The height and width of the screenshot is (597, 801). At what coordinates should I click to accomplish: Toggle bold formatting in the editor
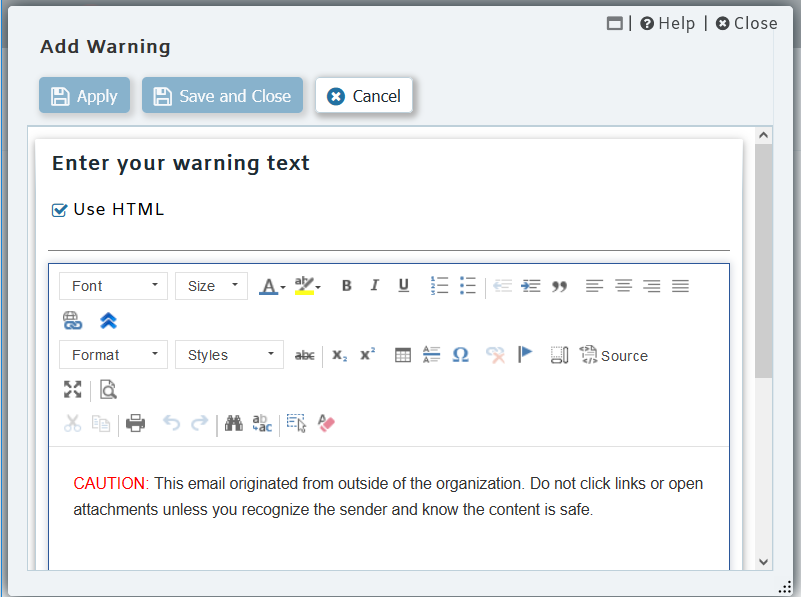click(x=346, y=285)
